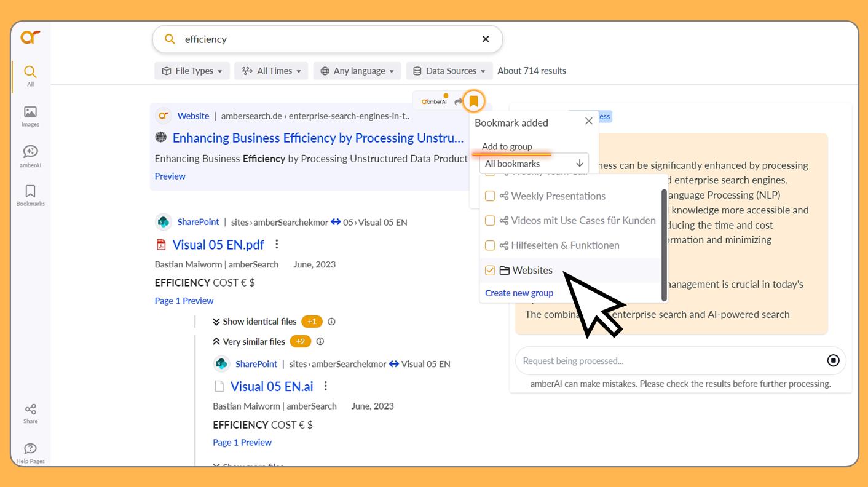
Task: Click the file icon next to Visual 05 EN.ai
Action: pyautogui.click(x=219, y=386)
